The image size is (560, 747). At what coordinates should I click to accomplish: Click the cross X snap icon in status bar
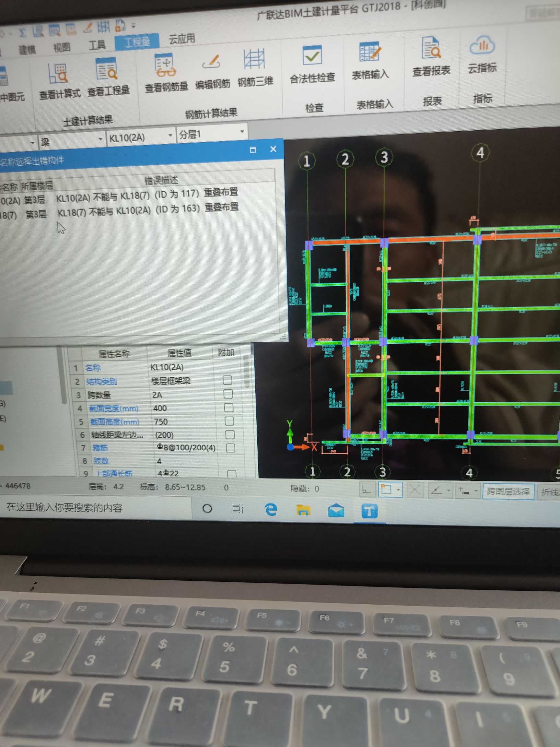(x=415, y=490)
